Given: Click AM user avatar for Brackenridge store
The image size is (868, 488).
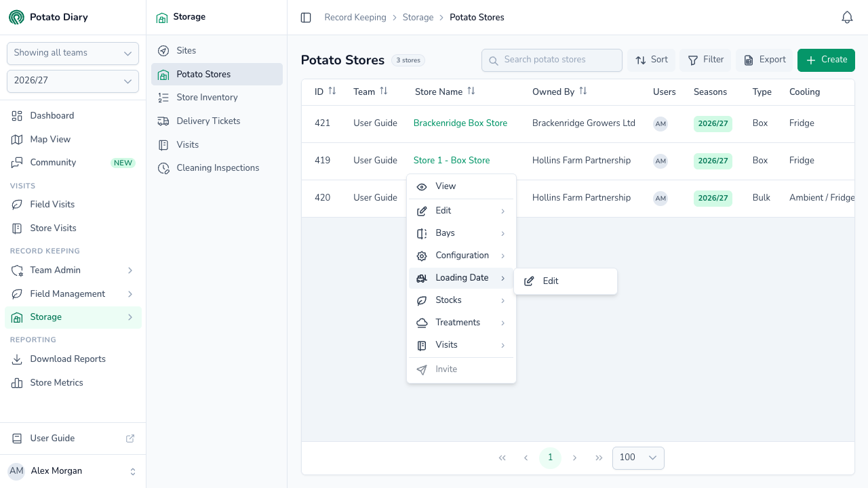Looking at the screenshot, I should pos(660,124).
